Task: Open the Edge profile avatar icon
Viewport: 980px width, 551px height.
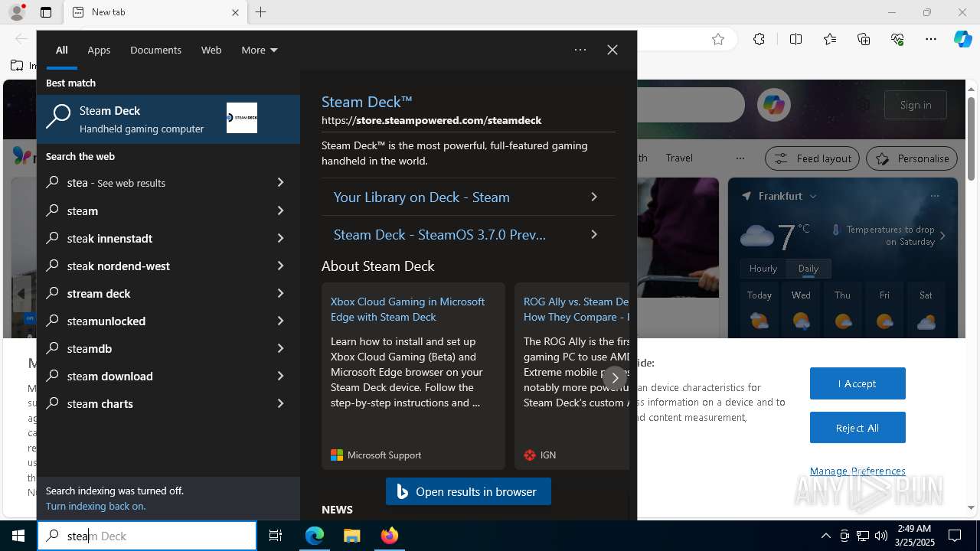Action: [16, 12]
